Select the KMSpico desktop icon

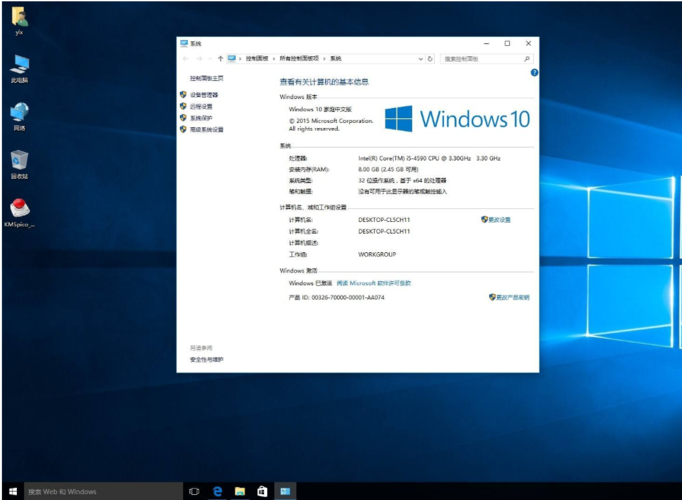click(x=19, y=213)
